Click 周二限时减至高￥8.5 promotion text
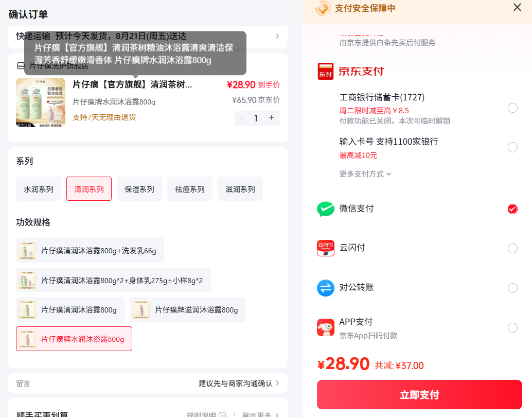The height and width of the screenshot is (417, 532). click(x=374, y=110)
